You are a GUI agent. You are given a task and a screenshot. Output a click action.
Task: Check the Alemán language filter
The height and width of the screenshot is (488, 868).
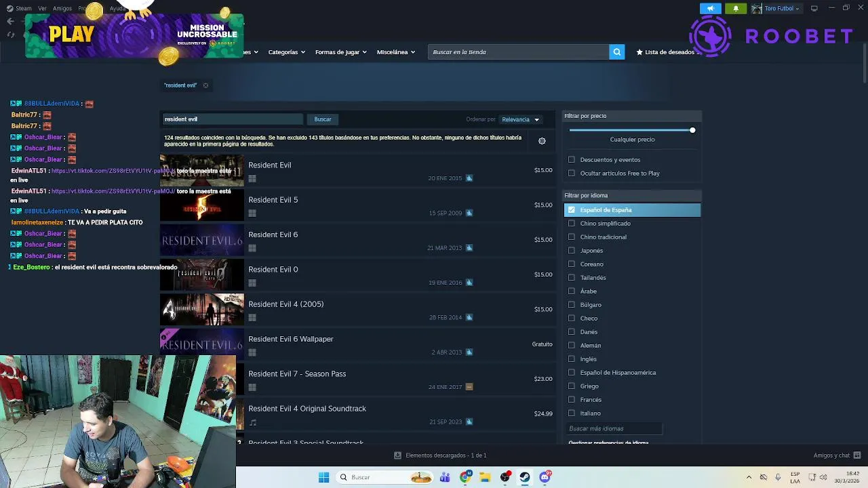[x=572, y=346]
